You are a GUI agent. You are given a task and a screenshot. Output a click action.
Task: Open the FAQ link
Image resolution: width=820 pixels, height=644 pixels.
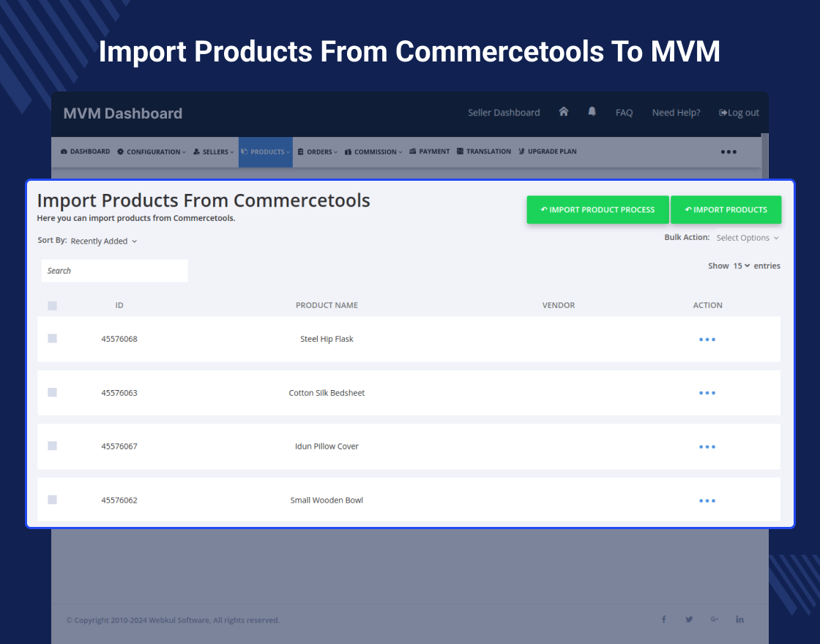[624, 113]
